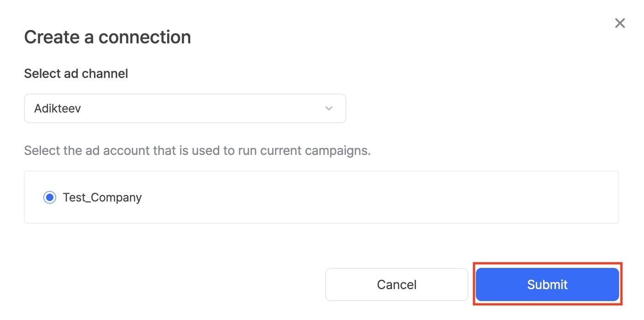Click the Select ad channel label
The width and height of the screenshot is (644, 320).
pos(76,73)
